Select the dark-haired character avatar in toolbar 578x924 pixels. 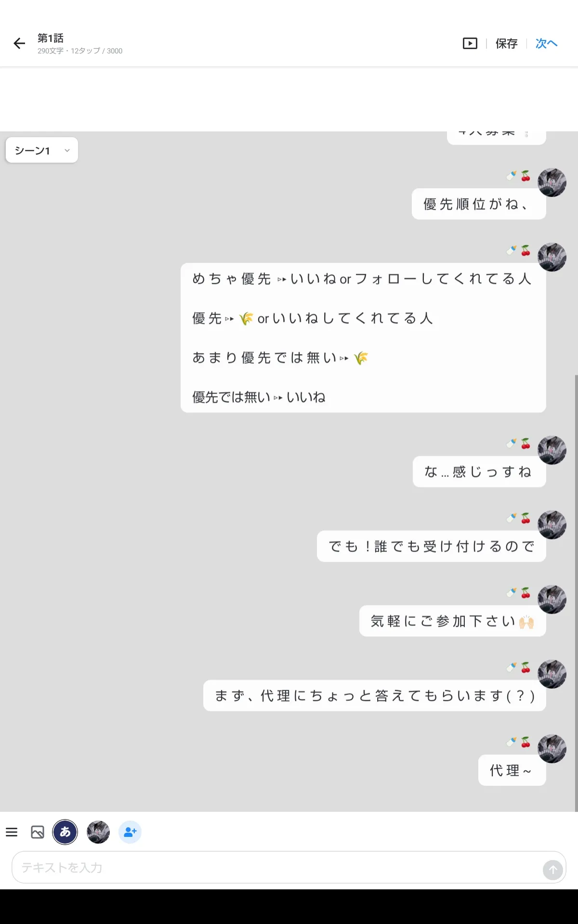[x=98, y=832]
